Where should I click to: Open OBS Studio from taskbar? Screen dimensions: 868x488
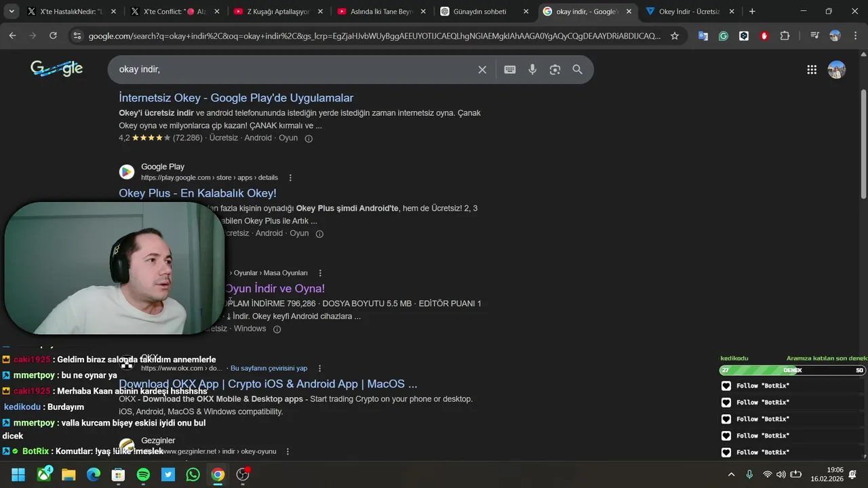(243, 474)
